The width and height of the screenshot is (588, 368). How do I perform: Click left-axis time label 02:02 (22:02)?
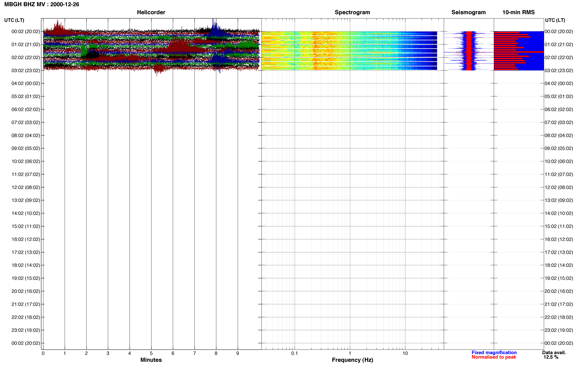[x=26, y=57]
